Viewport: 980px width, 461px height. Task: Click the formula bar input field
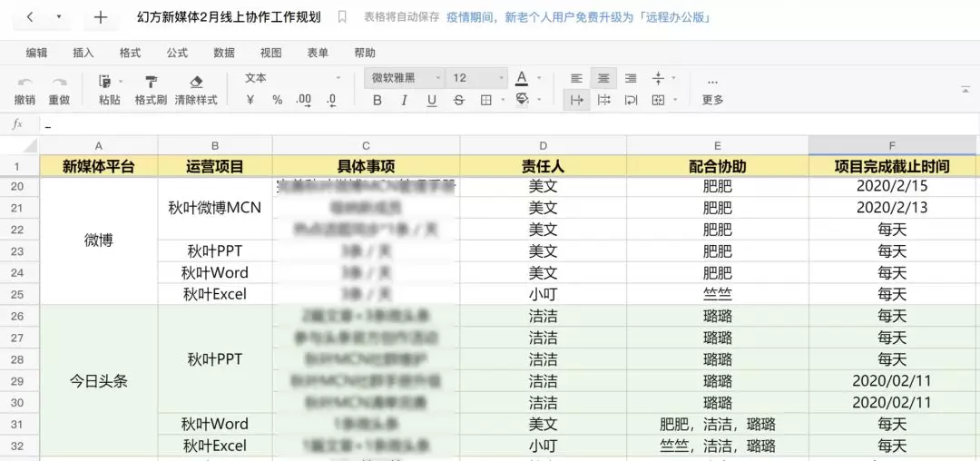(509, 124)
